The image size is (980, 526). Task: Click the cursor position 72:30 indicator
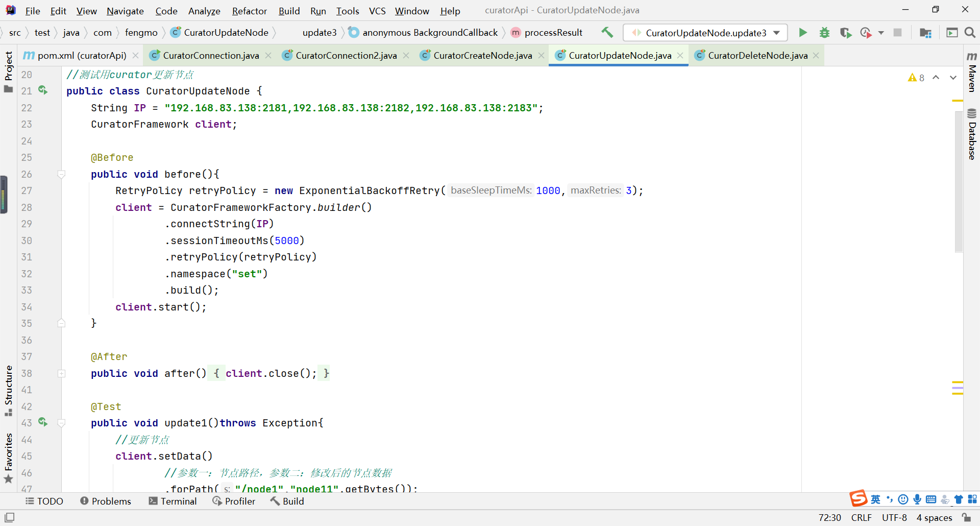coord(829,517)
